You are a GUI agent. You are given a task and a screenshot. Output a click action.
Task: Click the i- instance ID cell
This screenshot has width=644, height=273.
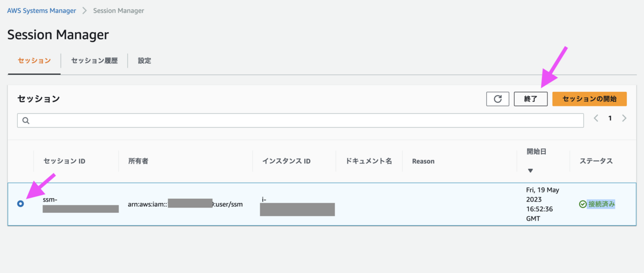(x=298, y=206)
